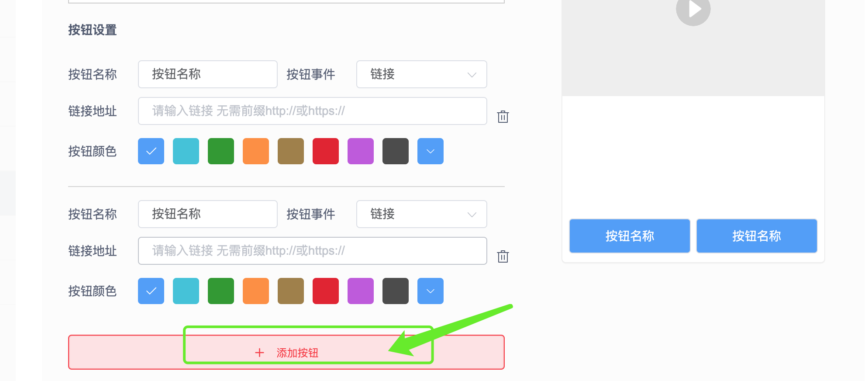Open second 按钮事件 链接 dropdown
This screenshot has width=868, height=381.
422,214
